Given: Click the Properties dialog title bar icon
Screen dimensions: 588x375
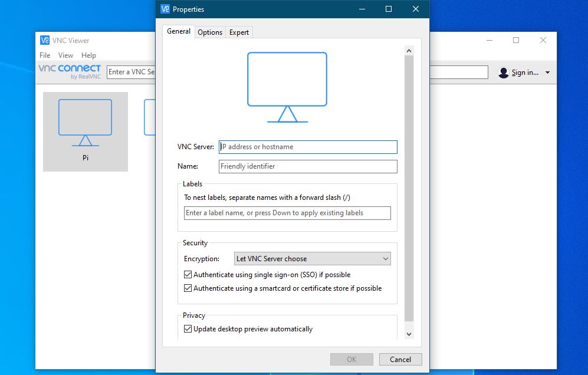Looking at the screenshot, I should tap(165, 9).
